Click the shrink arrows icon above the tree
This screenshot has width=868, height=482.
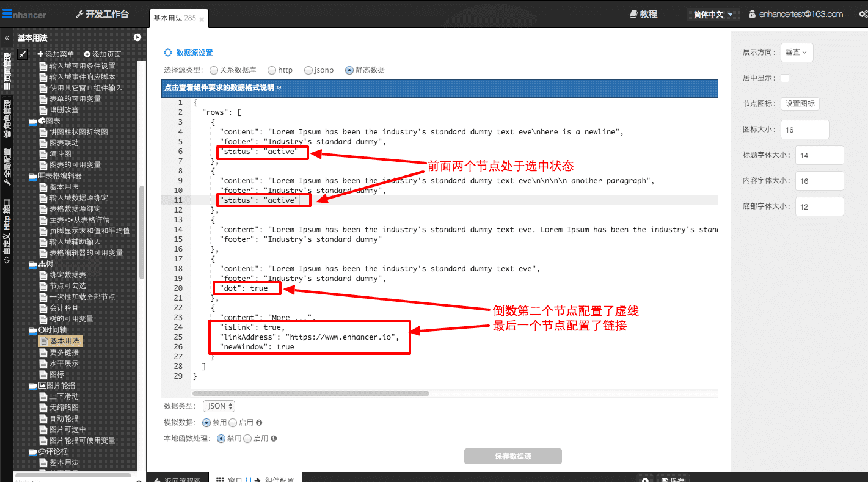pyautogui.click(x=23, y=54)
